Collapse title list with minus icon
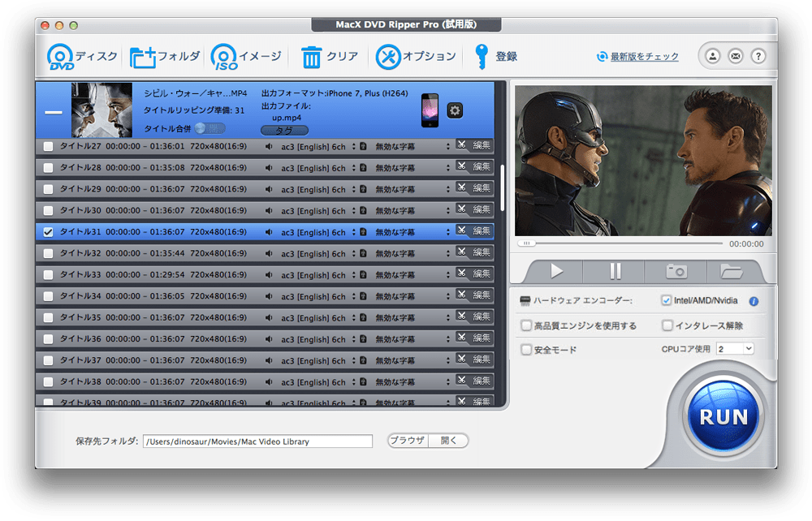Viewport: 812px width, 521px height. coord(54,112)
